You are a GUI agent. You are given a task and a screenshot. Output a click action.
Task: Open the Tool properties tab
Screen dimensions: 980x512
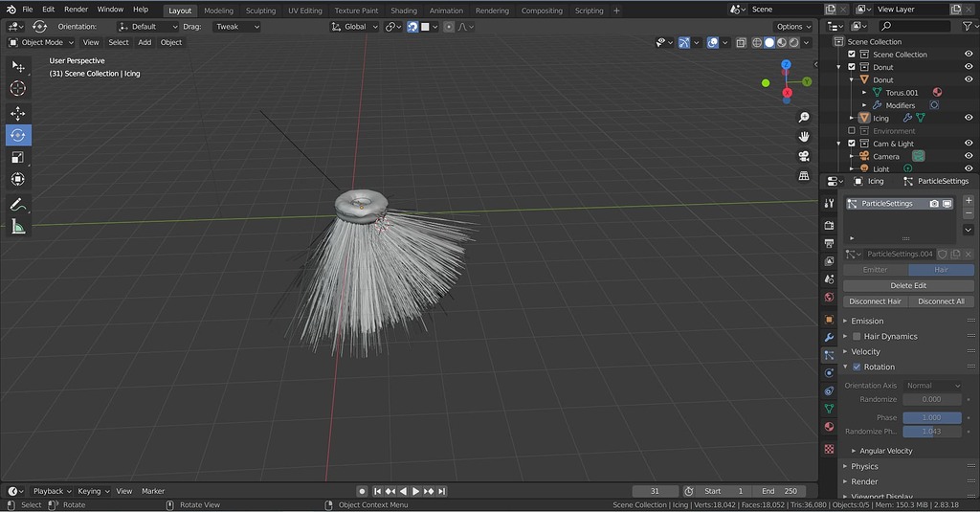(829, 203)
